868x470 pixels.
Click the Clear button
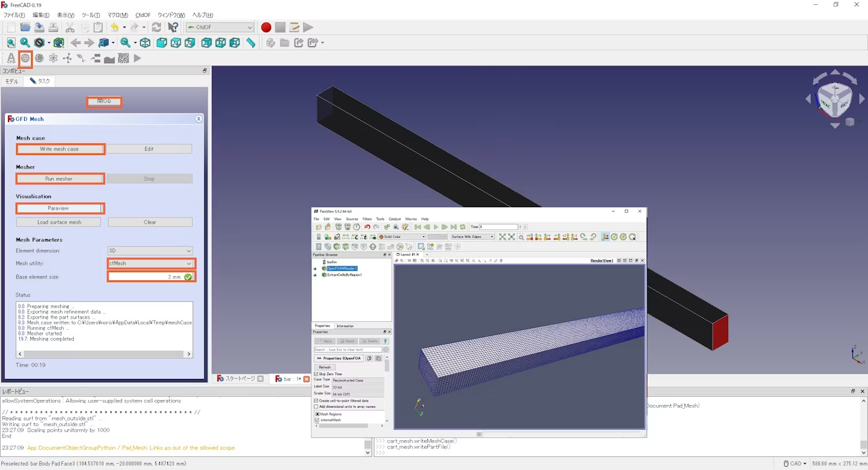(150, 222)
